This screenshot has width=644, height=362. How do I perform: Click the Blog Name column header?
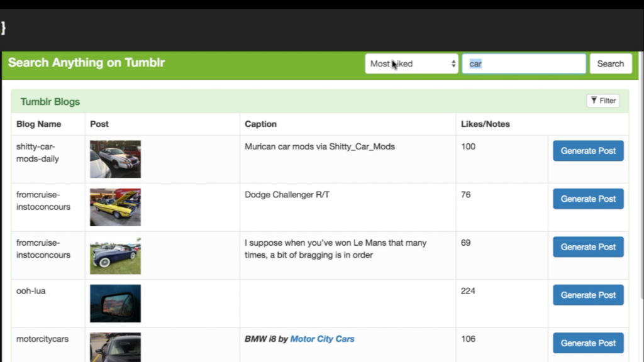[x=39, y=124]
